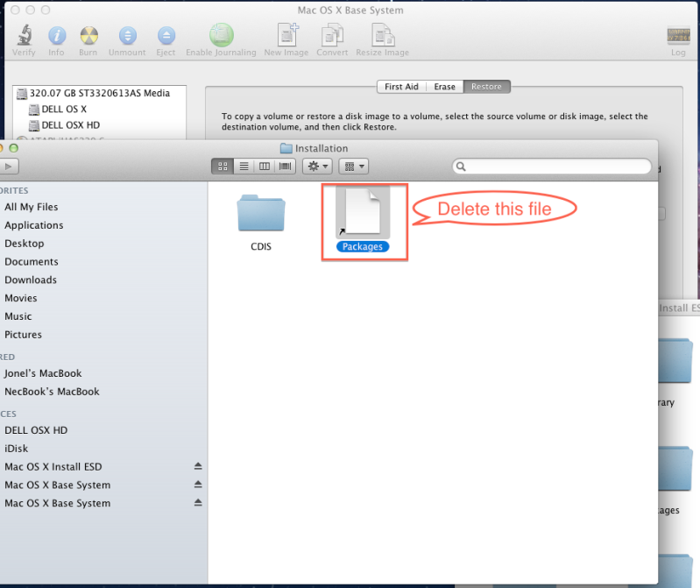
Task: Eject the first Mac OS X Base System
Action: click(x=198, y=485)
